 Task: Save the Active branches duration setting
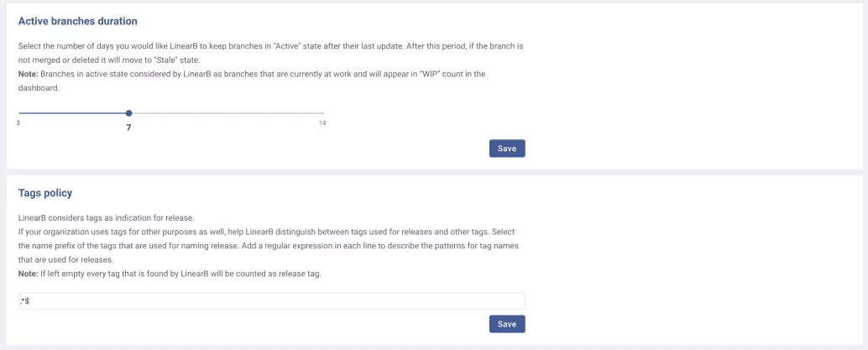coord(507,149)
